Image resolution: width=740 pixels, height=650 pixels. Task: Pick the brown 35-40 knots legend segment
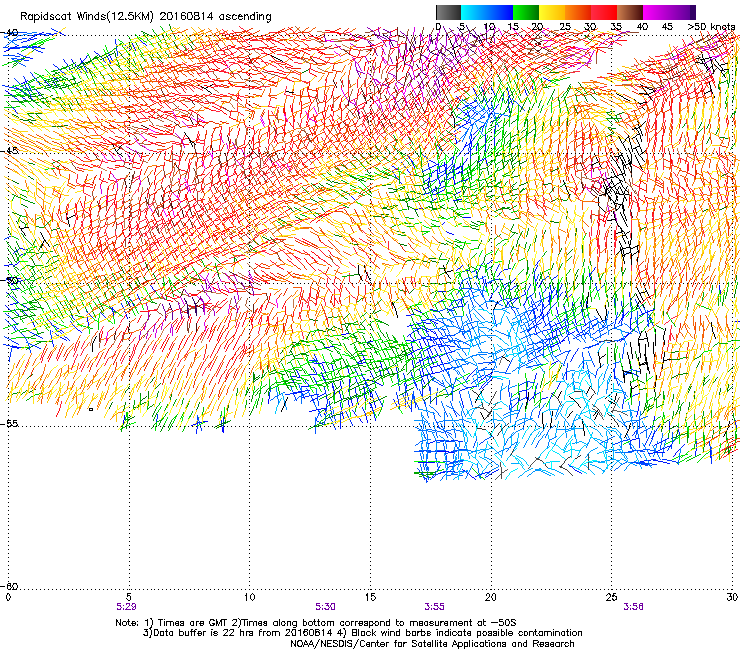630,12
